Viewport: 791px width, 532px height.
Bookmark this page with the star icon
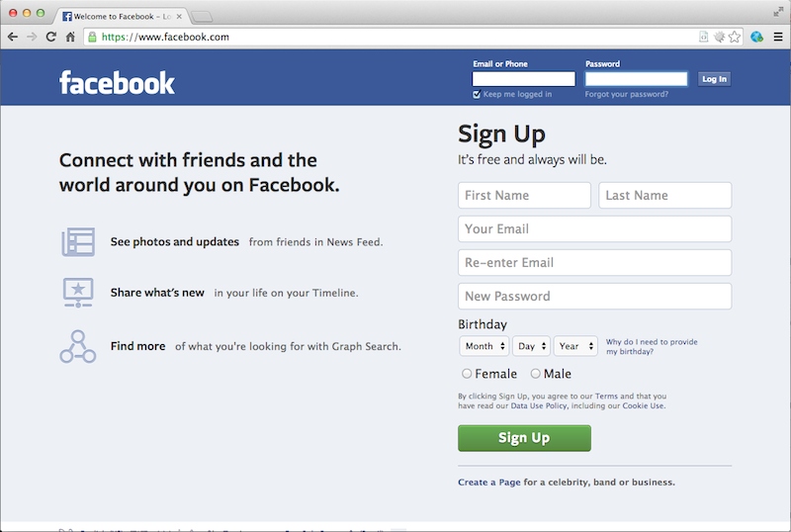735,37
